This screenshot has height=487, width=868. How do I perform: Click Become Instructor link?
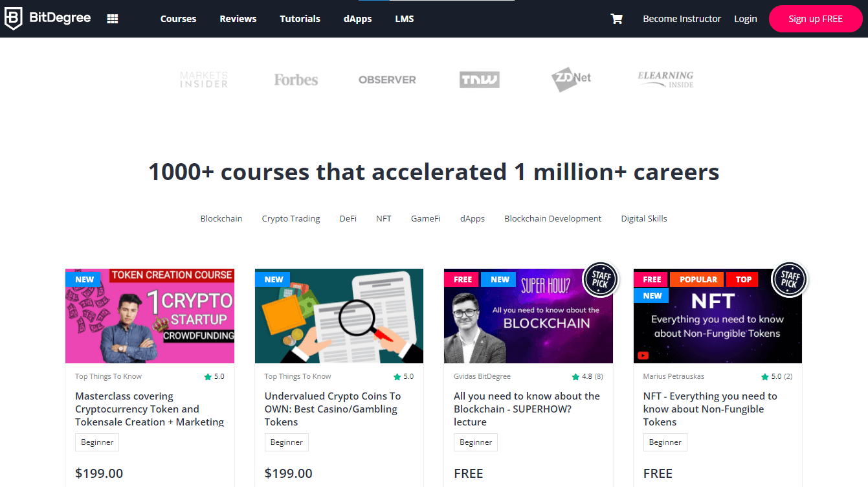(682, 19)
